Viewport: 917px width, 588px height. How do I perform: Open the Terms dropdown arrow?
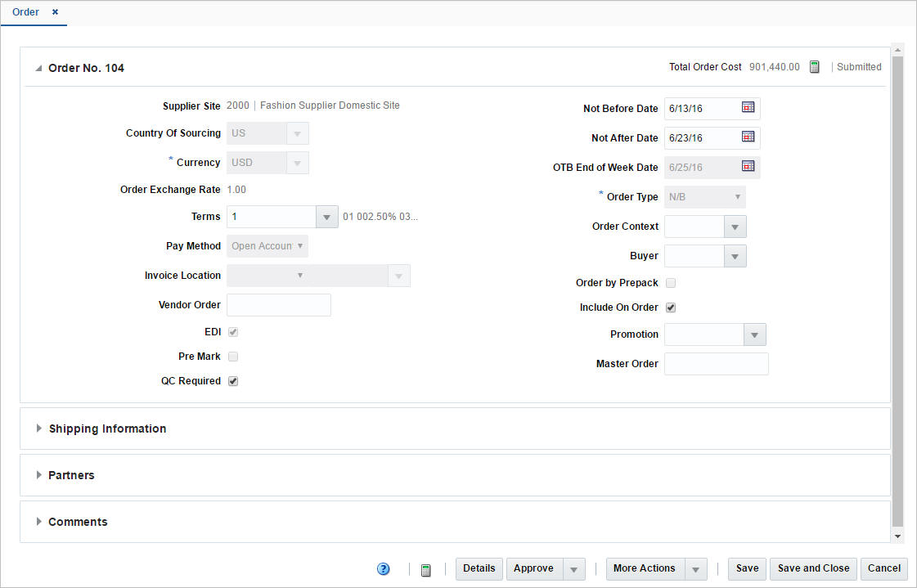click(327, 217)
